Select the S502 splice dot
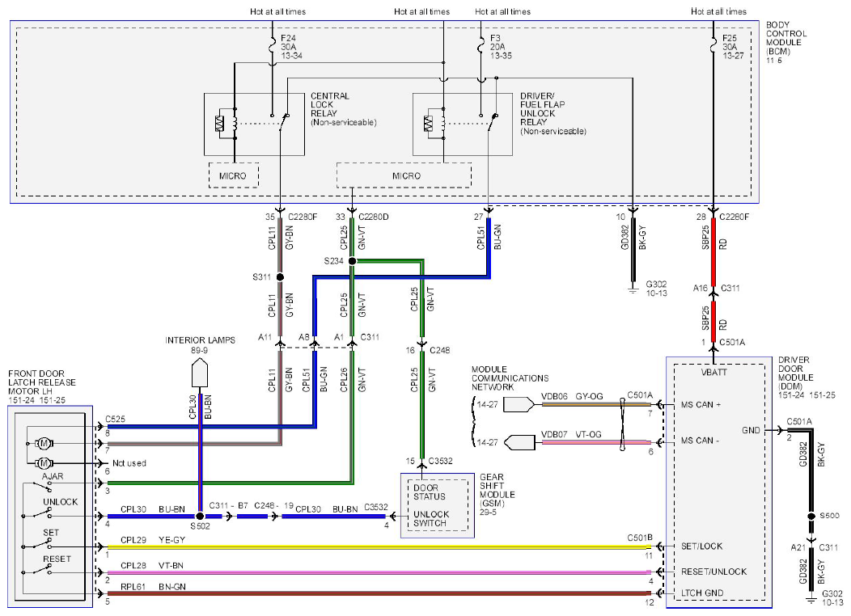Image resolution: width=851 pixels, height=616 pixels. [200, 517]
